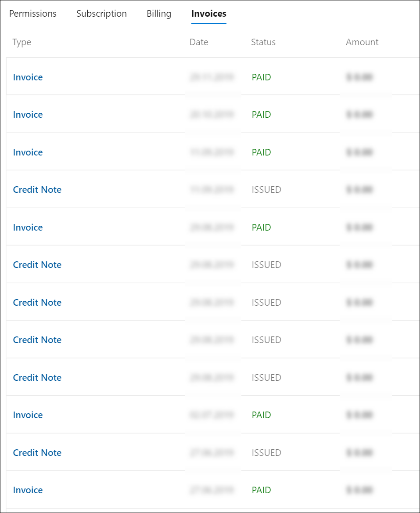Screen dimensions: 420x513
Task: Open the second Invoice link from the top
Action: point(28,115)
